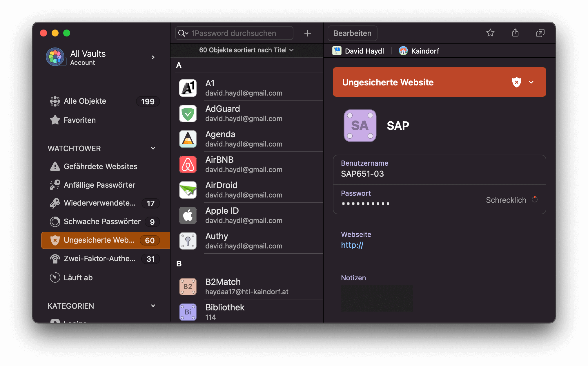The image size is (588, 366).
Task: Select the Apple ID list entry title
Action: [x=222, y=211]
